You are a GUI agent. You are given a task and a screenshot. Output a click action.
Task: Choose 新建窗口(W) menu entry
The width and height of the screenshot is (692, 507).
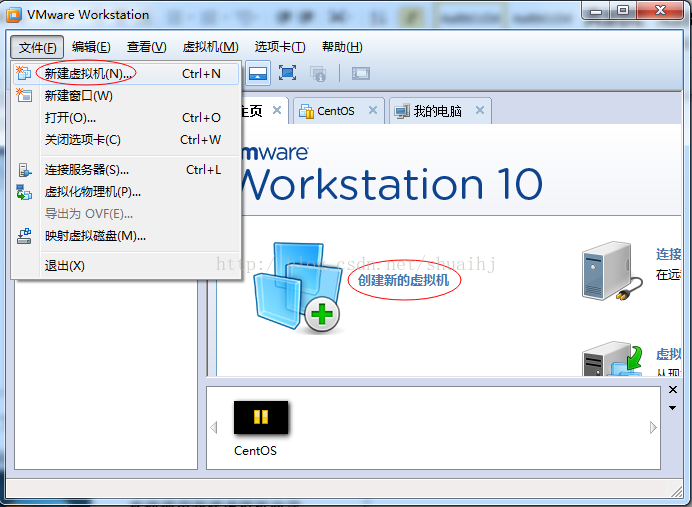pyautogui.click(x=126, y=96)
